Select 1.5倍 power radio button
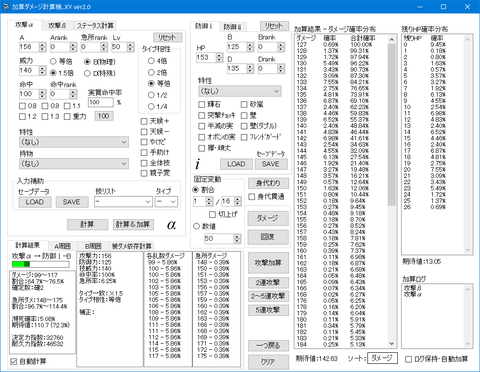 pyautogui.click(x=62, y=73)
